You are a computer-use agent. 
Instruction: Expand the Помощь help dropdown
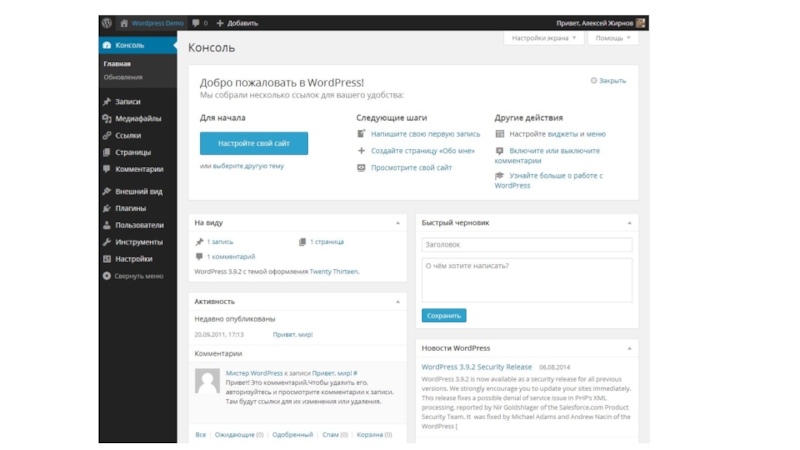click(x=612, y=38)
